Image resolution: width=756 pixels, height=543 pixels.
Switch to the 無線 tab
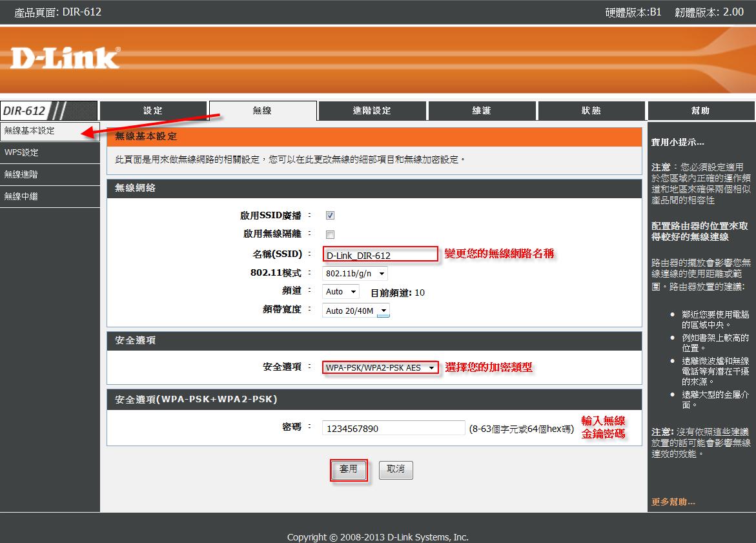click(x=263, y=110)
